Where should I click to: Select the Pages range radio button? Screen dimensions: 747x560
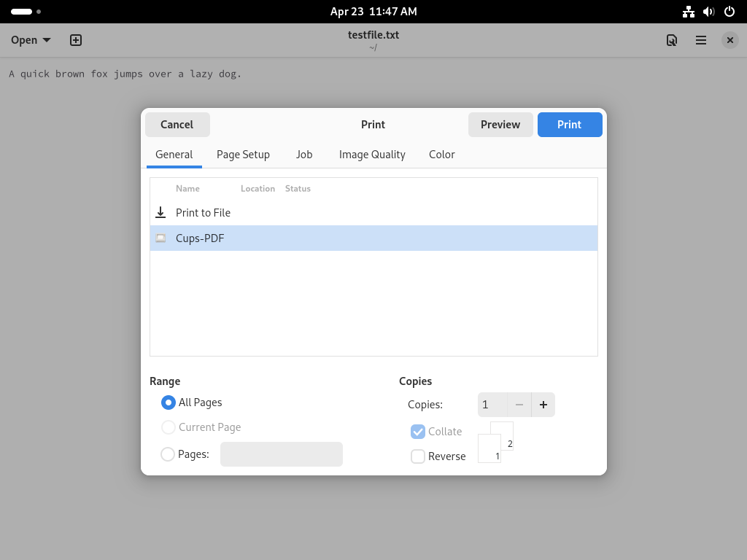coord(168,454)
